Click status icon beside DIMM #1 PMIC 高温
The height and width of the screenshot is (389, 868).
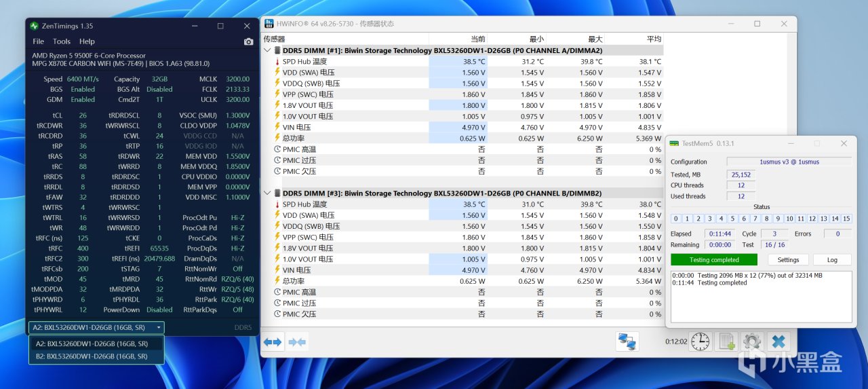(x=277, y=149)
